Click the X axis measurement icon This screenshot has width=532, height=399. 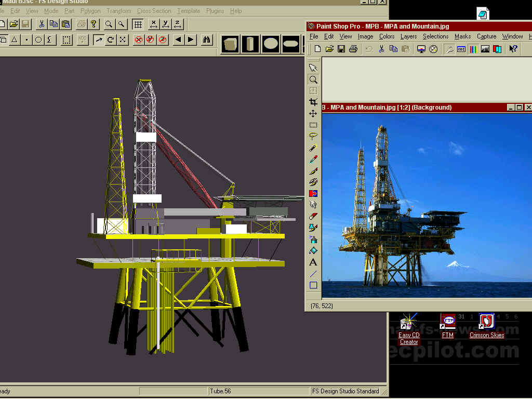(153, 24)
